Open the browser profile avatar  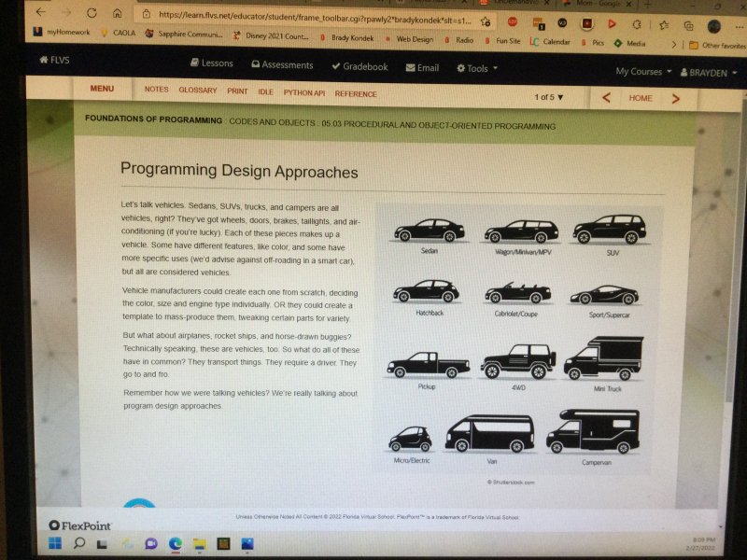pos(713,27)
